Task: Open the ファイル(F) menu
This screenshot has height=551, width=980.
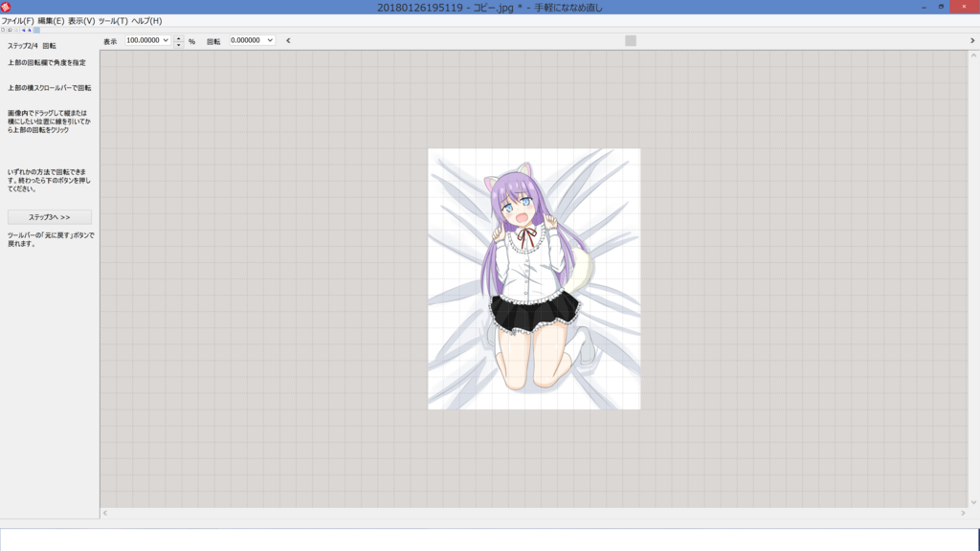Action: click(17, 21)
